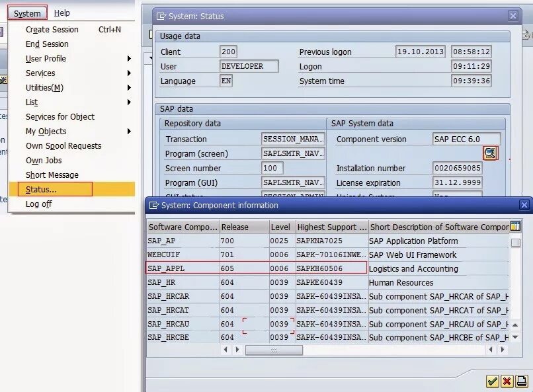Viewport: 533px width, 392px height.
Task: Select the SAP_HR row
Action: pos(328,282)
